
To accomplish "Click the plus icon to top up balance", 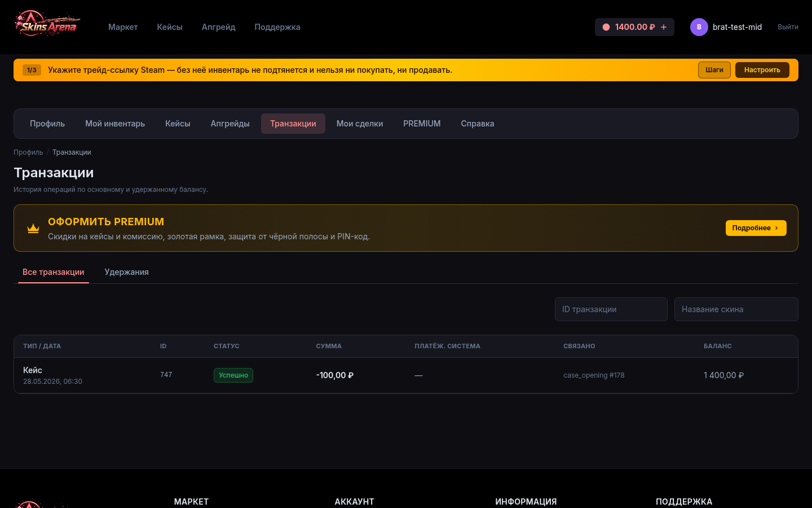I will coord(664,27).
